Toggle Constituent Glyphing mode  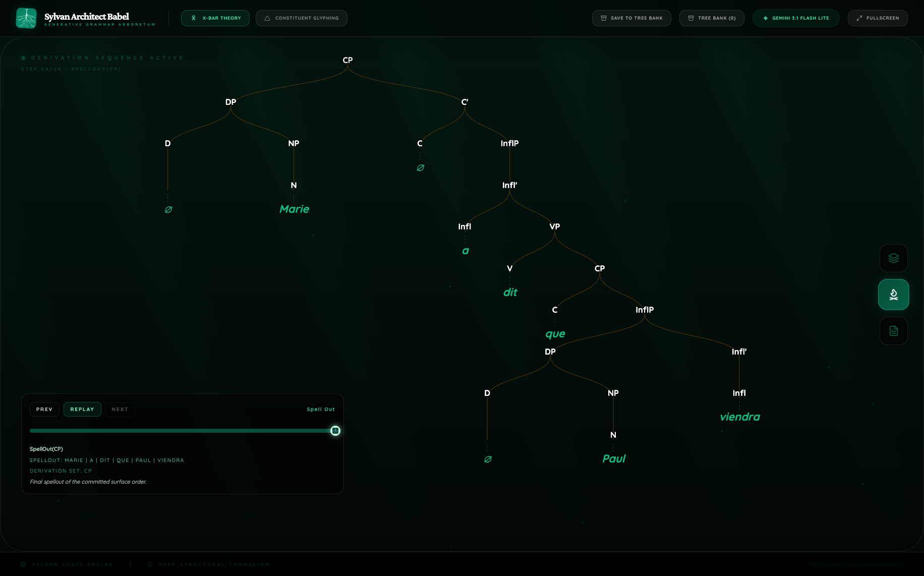[302, 18]
